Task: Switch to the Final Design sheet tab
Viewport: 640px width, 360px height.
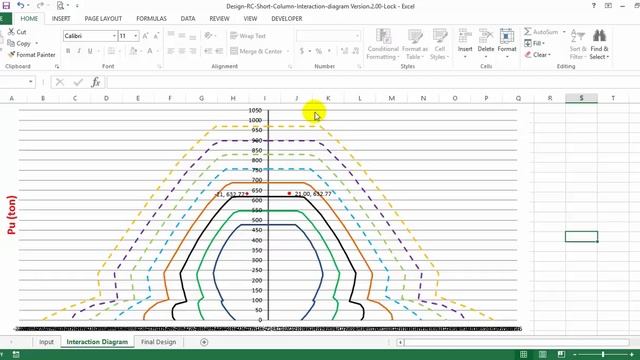Action: pyautogui.click(x=158, y=342)
